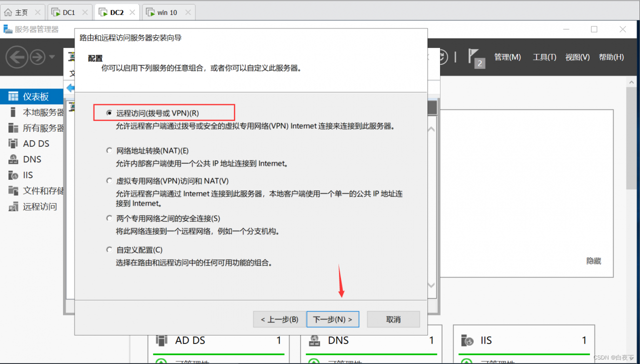Click the back navigation arrow in Server Manager
The height and width of the screenshot is (364, 640).
[x=16, y=57]
